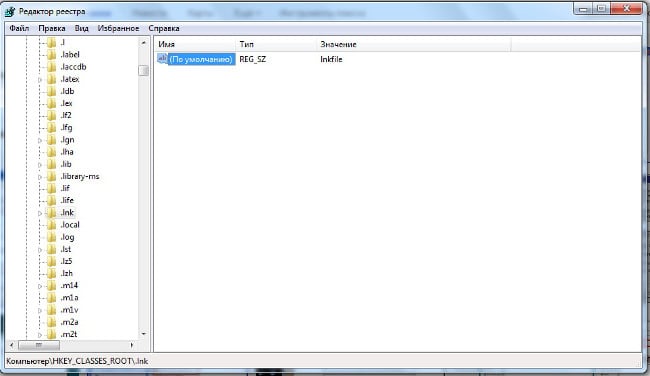Open the Вид menu
Image resolution: width=650 pixels, height=376 pixels.
pos(82,28)
